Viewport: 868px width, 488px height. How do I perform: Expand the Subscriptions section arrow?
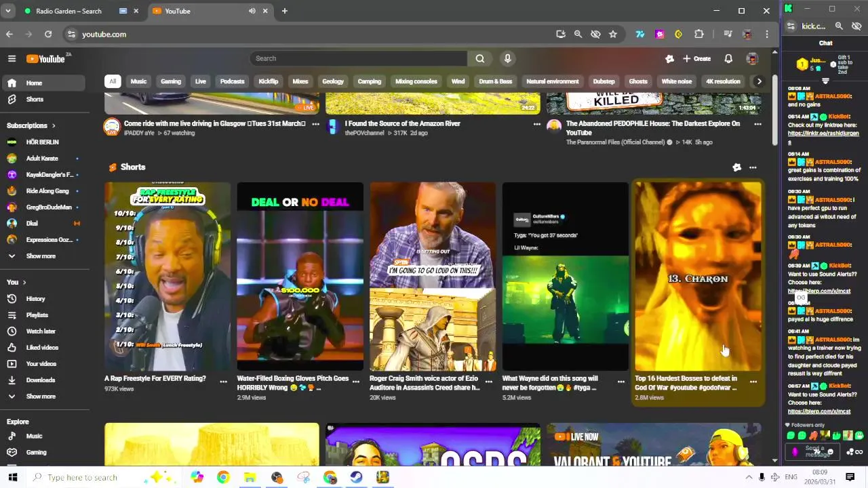(54, 125)
